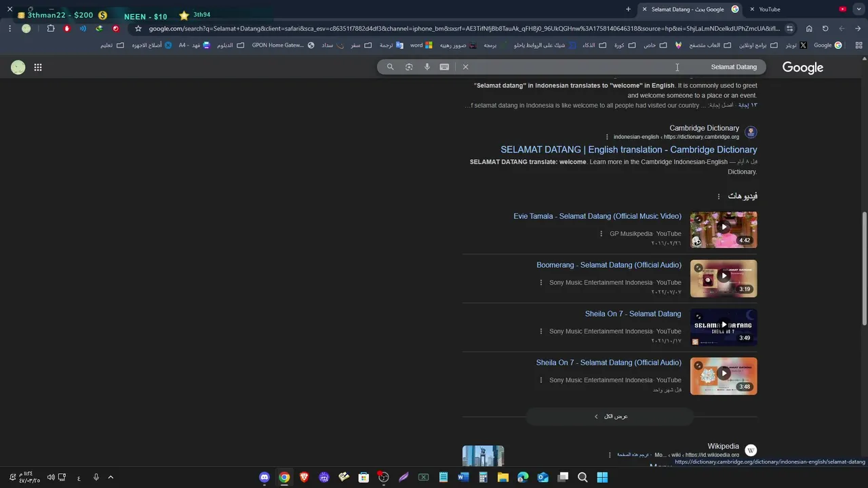Open the ترجمة bookmark
This screenshot has height=488, width=868.
pos(391,45)
